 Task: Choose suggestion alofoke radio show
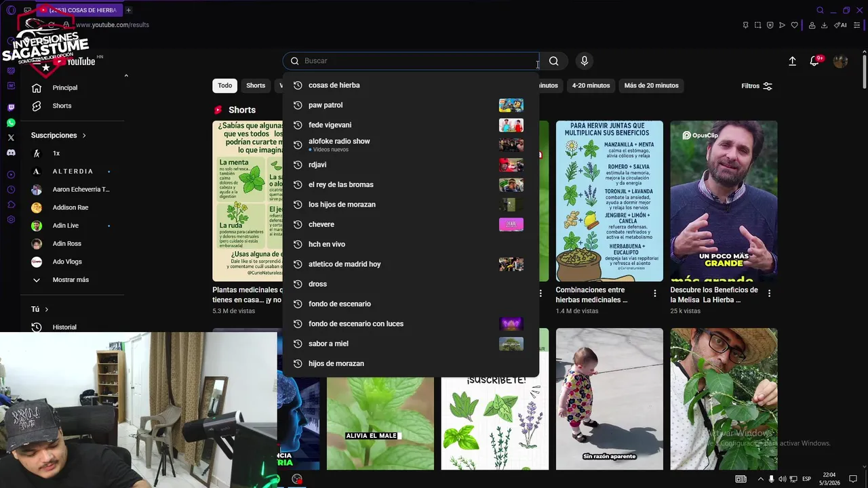410,145
